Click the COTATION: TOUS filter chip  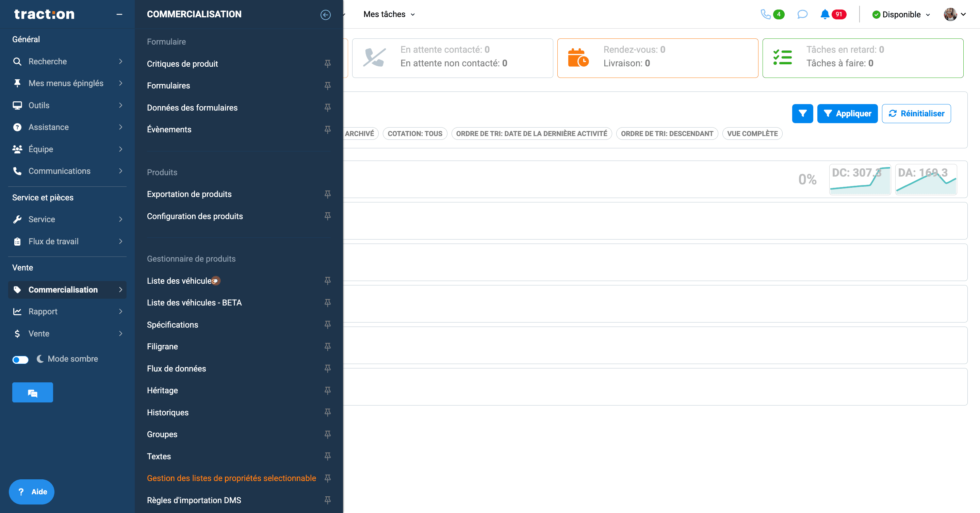click(415, 133)
